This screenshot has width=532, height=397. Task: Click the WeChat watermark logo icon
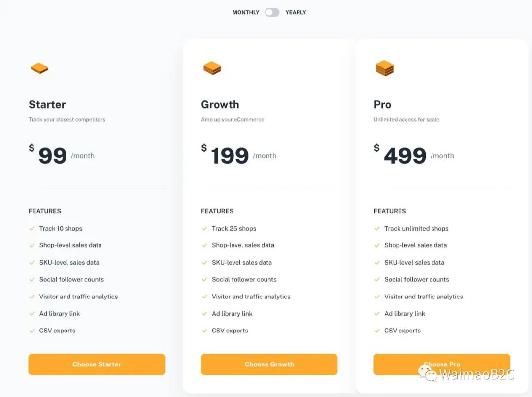pyautogui.click(x=427, y=372)
